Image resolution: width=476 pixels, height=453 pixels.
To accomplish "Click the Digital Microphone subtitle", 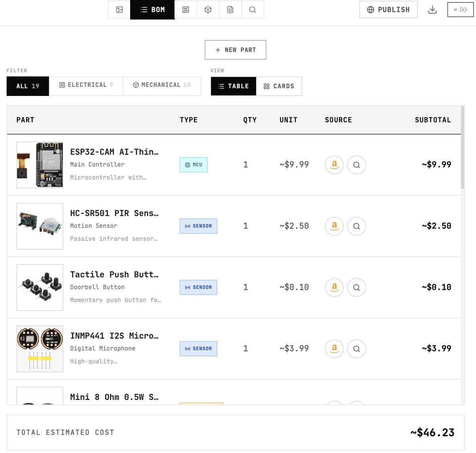I will click(103, 348).
